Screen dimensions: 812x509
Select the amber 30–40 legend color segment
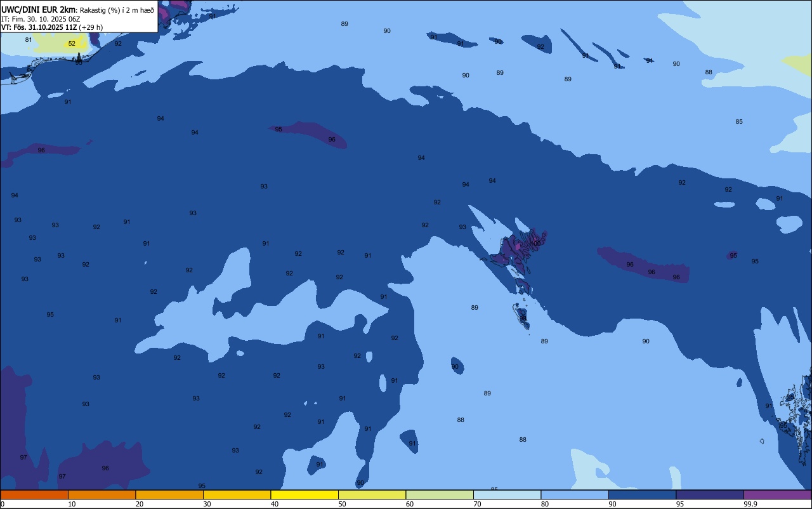click(237, 494)
